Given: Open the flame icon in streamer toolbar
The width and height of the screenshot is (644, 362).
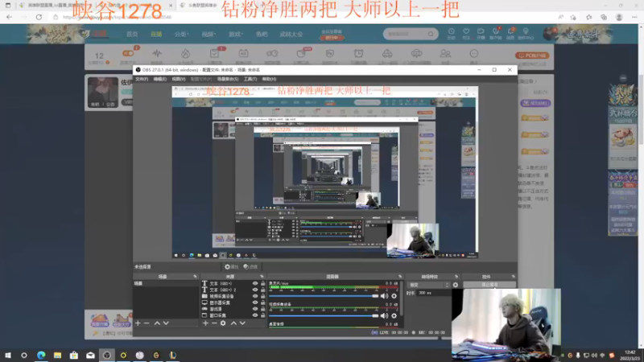Looking at the screenshot, I should 186,54.
